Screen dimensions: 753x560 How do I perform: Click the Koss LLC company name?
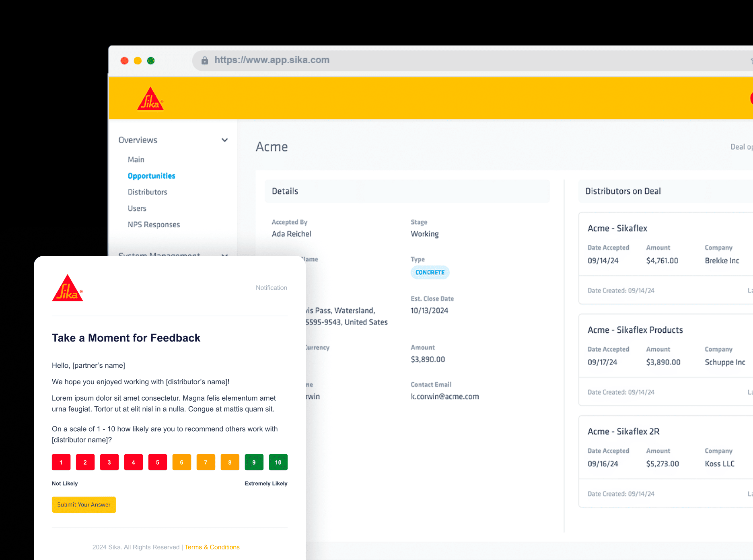pos(720,463)
